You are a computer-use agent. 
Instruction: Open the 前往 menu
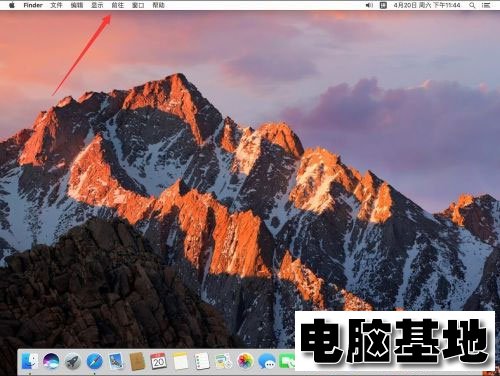(x=117, y=5)
